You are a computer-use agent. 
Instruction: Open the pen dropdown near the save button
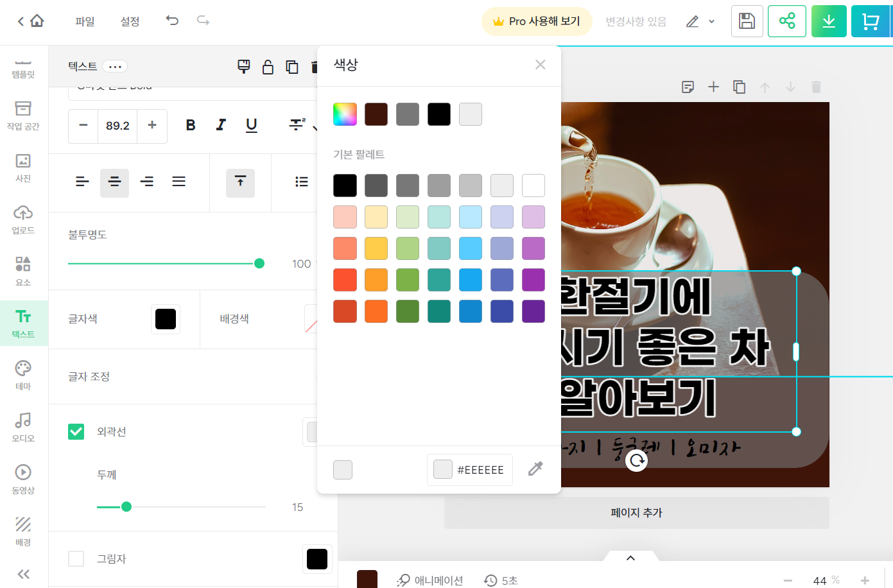[x=712, y=21]
